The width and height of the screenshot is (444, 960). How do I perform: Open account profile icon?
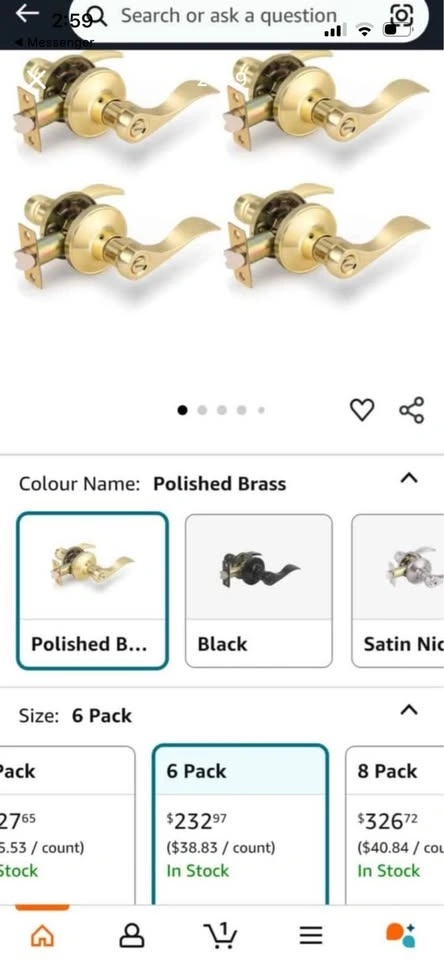pyautogui.click(x=132, y=934)
